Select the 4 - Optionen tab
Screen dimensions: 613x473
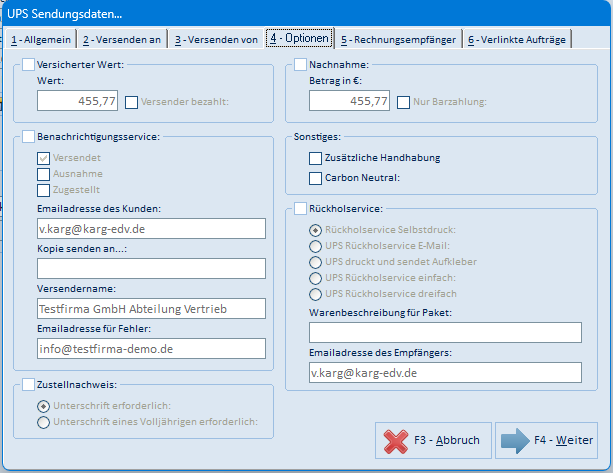coord(299,38)
